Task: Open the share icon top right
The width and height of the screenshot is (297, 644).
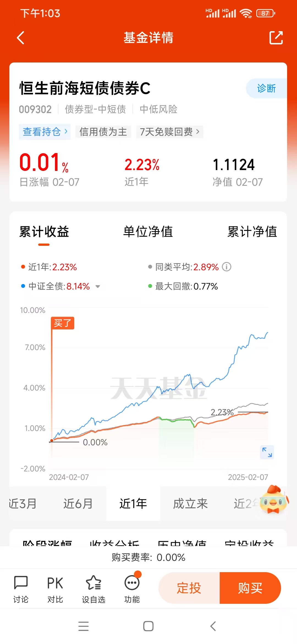Action: point(276,38)
